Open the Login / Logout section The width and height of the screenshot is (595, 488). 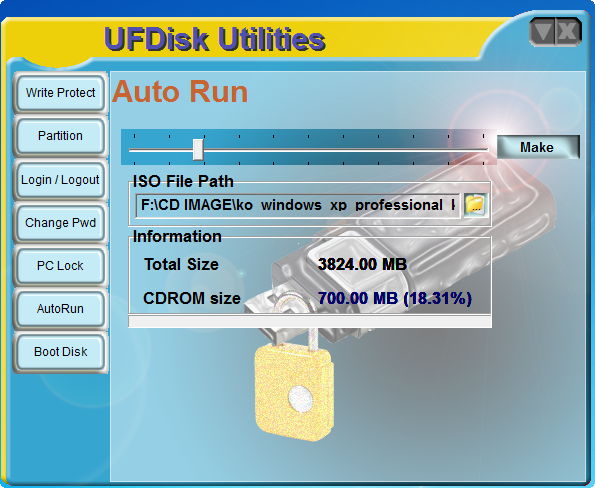(x=60, y=179)
